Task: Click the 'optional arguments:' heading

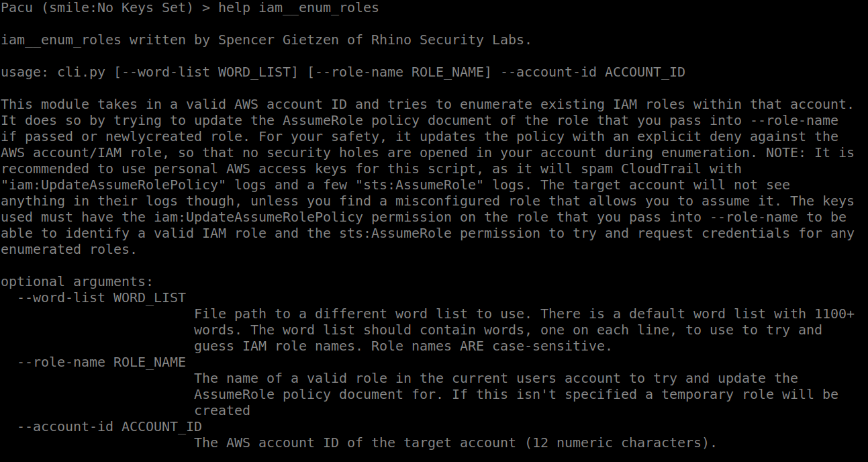Action: click(77, 281)
